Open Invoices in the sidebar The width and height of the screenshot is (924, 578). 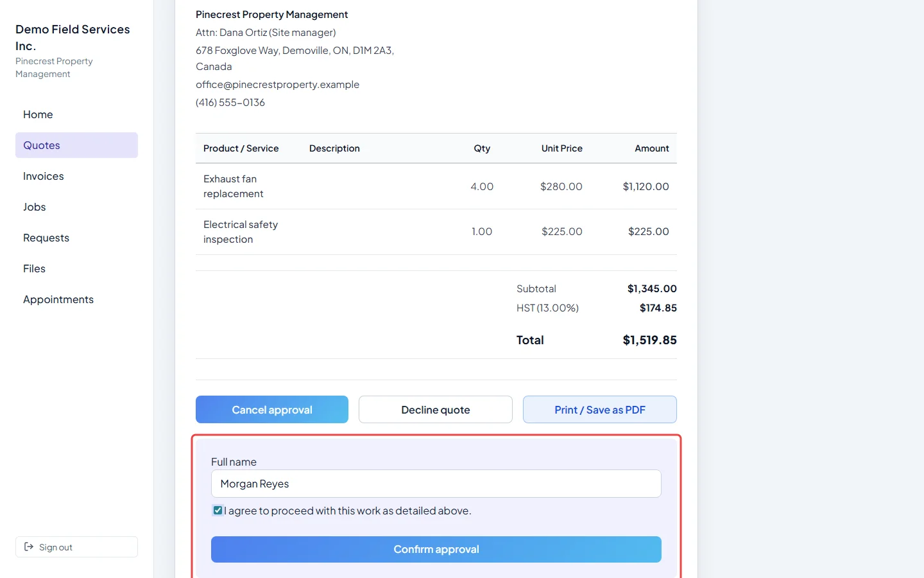(x=76, y=176)
